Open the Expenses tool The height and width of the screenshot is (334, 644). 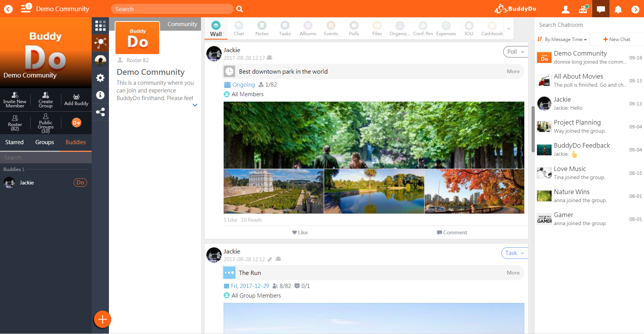(x=446, y=29)
